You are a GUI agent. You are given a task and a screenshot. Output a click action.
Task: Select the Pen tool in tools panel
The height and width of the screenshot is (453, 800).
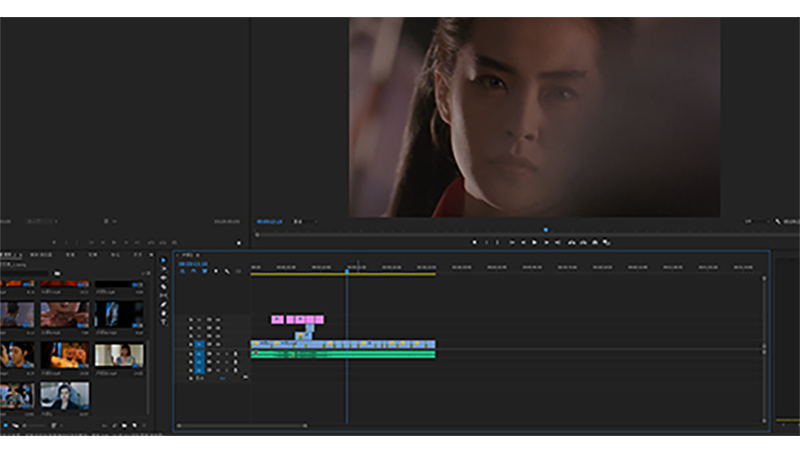[164, 305]
